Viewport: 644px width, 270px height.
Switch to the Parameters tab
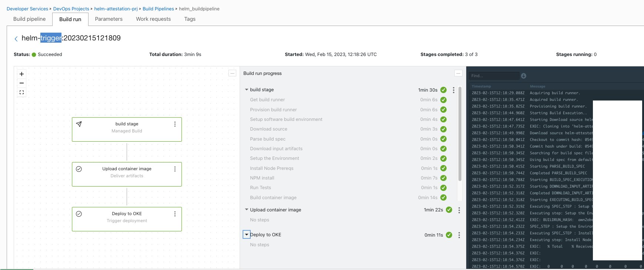pos(109,19)
